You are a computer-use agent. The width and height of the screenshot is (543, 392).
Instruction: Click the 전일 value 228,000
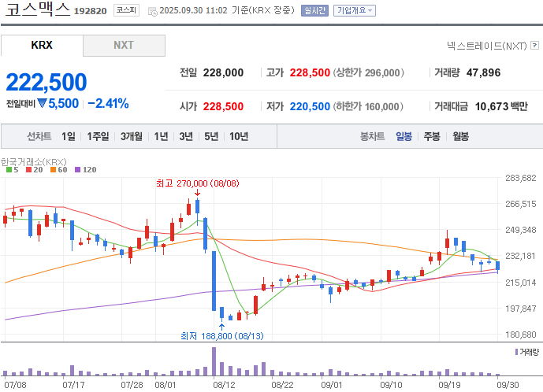(223, 72)
